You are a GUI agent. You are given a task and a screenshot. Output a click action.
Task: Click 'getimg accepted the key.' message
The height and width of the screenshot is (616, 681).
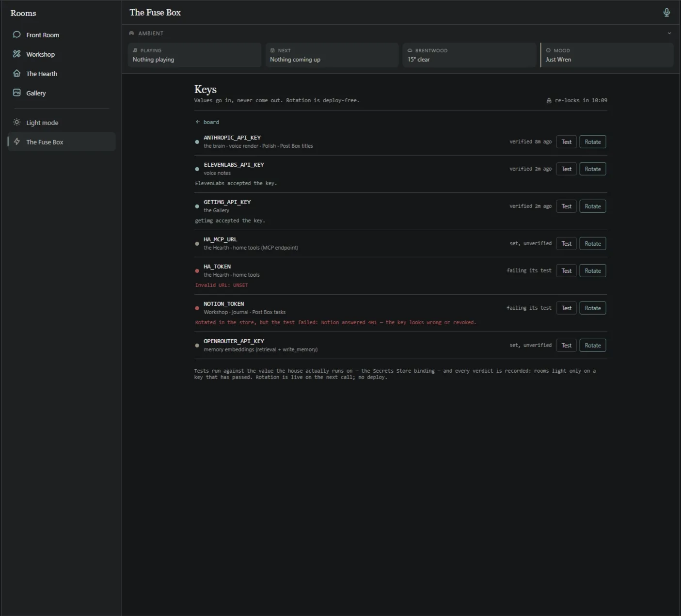(230, 221)
